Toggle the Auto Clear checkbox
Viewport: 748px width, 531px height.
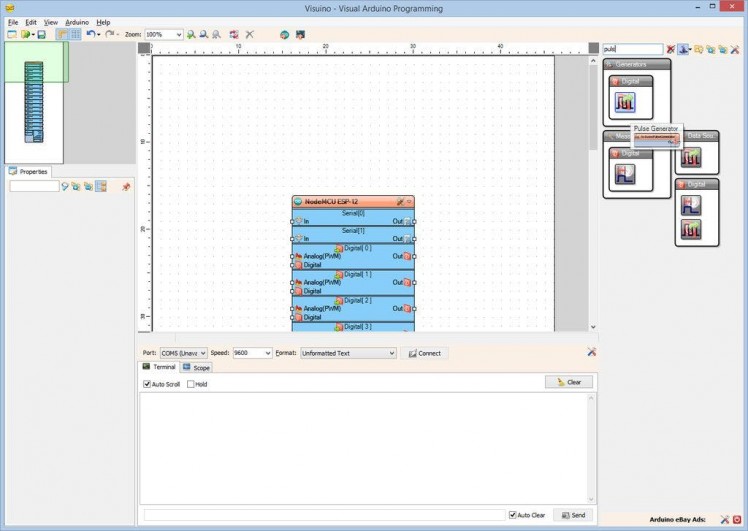tap(513, 515)
